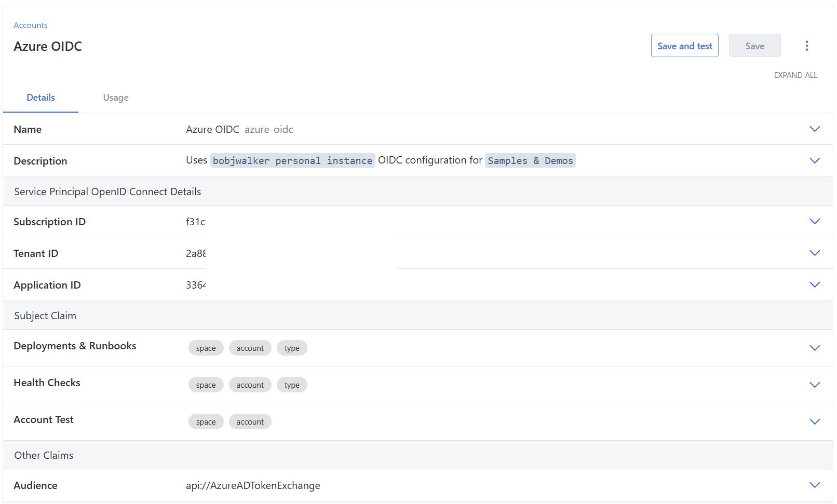This screenshot has width=837, height=504.
Task: Expand the Tenant ID row
Action: coord(815,253)
